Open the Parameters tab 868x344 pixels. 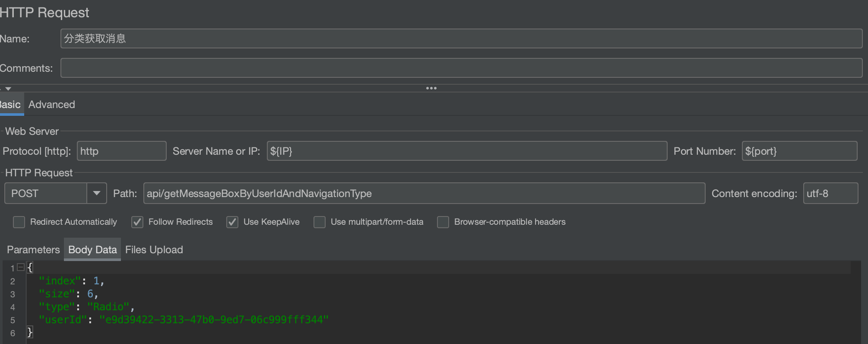click(33, 250)
